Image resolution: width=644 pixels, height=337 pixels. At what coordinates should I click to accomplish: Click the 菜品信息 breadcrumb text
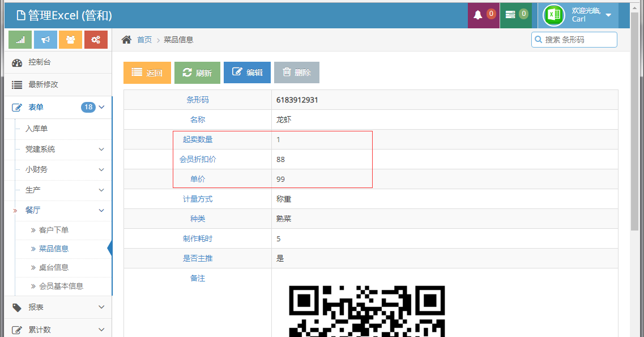178,40
